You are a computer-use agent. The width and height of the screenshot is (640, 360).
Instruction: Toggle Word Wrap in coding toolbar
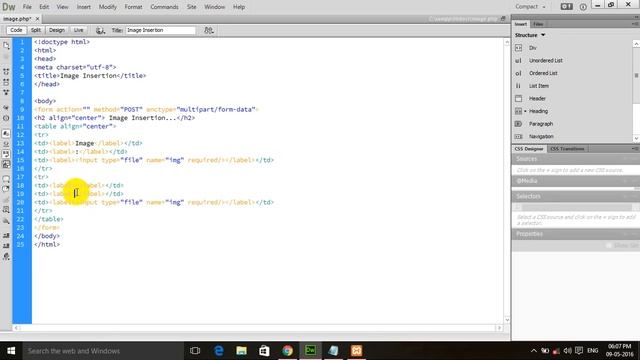click(6, 154)
